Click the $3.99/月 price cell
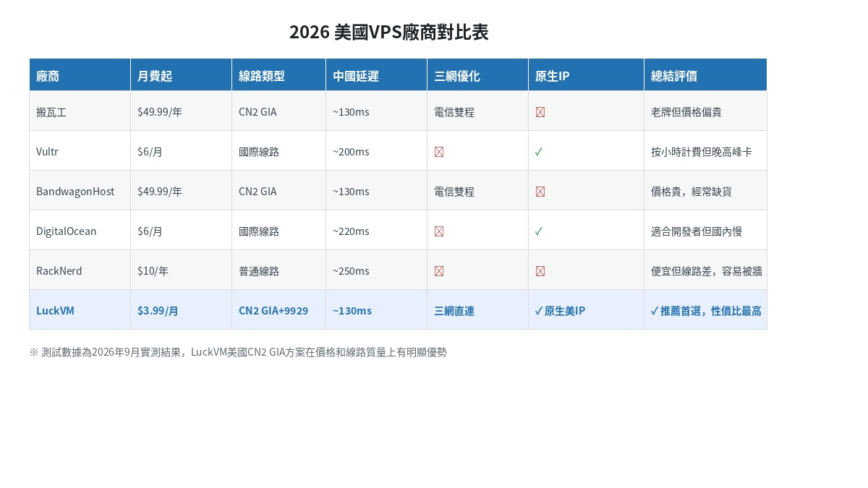 point(182,310)
